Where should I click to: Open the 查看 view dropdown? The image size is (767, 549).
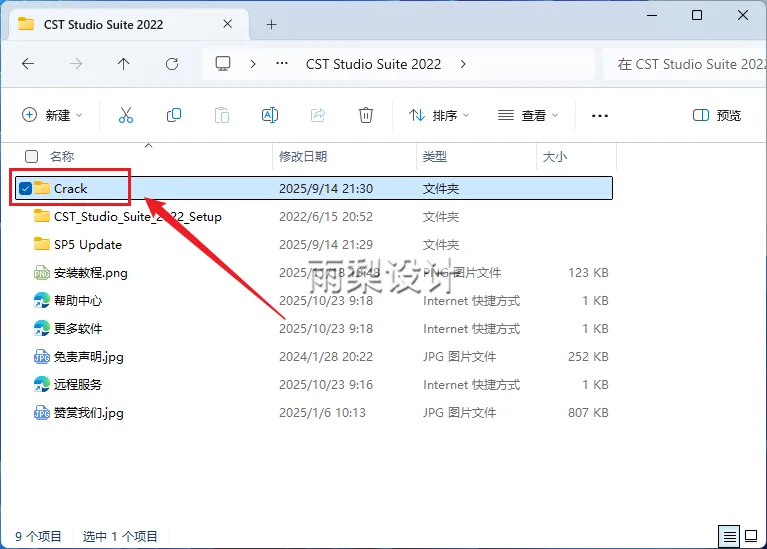tap(528, 115)
